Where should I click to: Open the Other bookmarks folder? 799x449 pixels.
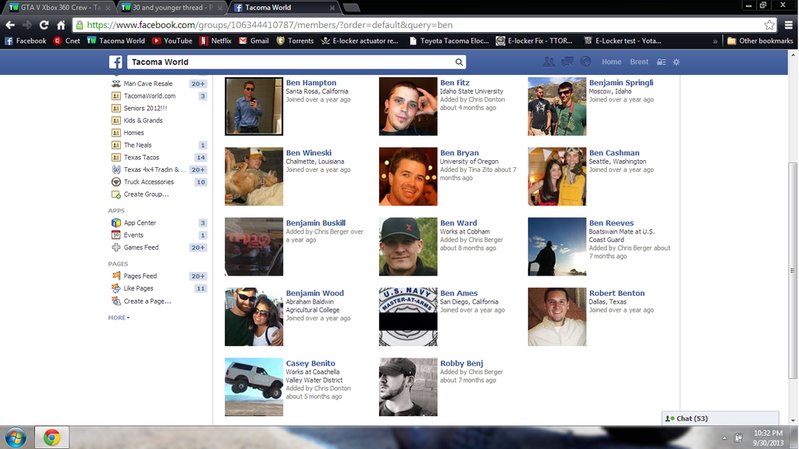point(760,41)
